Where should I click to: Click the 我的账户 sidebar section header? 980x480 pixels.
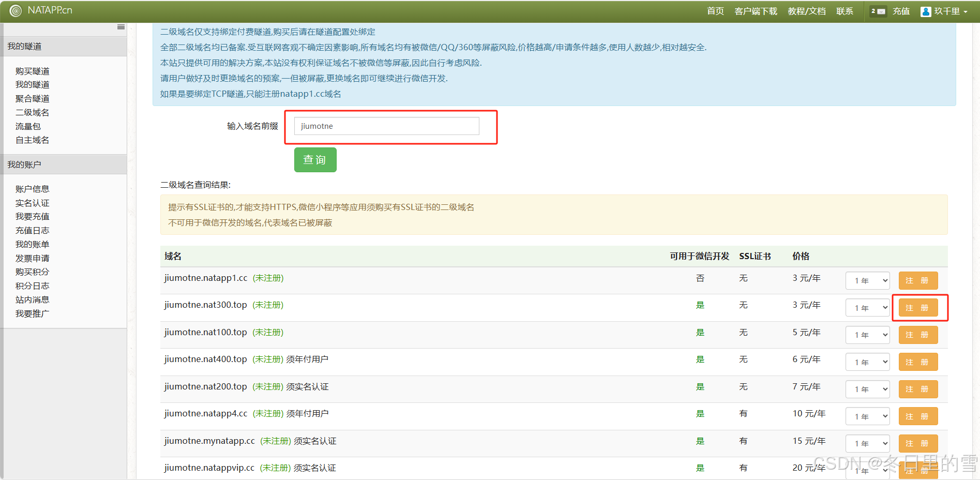click(65, 164)
